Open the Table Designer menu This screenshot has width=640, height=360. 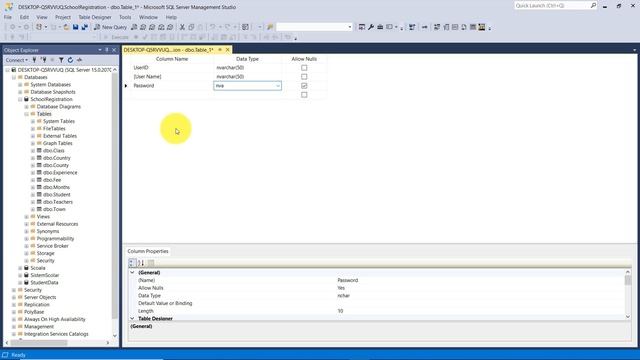coord(95,17)
